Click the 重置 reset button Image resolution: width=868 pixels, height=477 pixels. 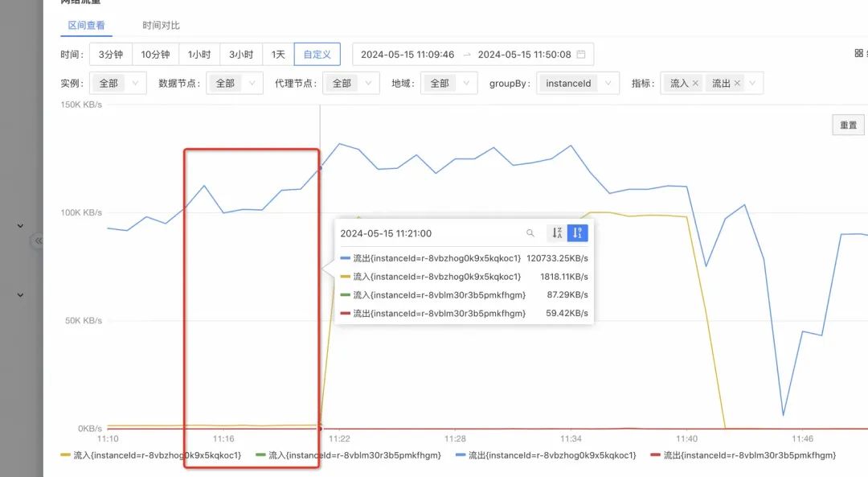pos(848,125)
